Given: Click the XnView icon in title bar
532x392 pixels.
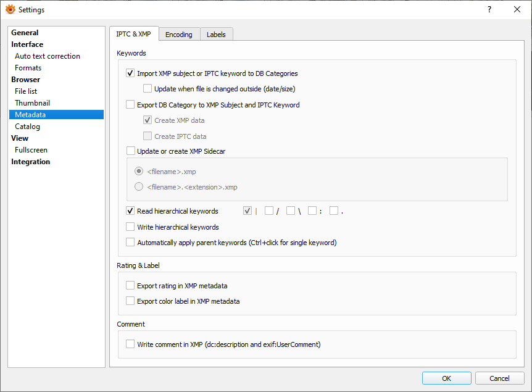Looking at the screenshot, I should [10, 9].
